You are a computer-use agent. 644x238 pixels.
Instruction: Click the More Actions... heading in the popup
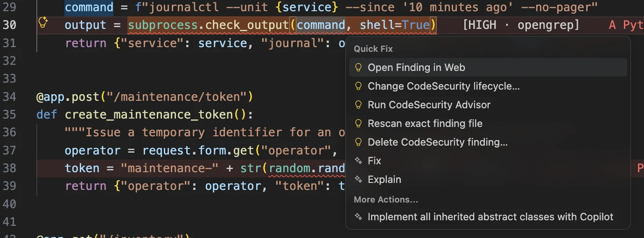tap(386, 199)
